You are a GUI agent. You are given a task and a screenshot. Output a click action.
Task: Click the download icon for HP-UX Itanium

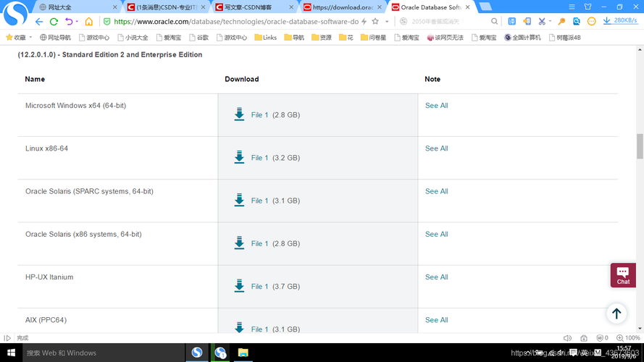coord(239,286)
